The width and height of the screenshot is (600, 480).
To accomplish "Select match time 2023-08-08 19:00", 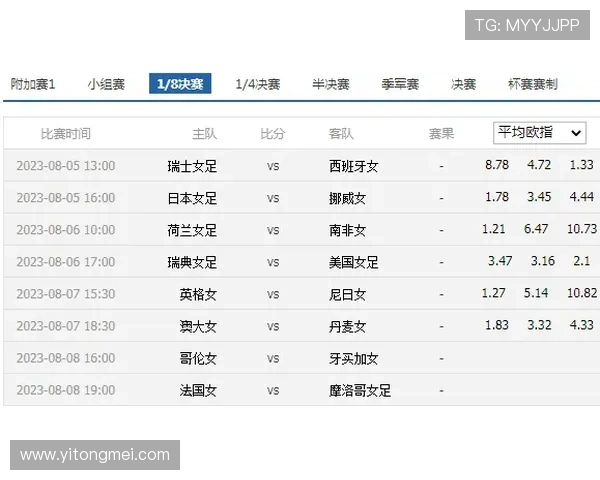I will point(66,390).
